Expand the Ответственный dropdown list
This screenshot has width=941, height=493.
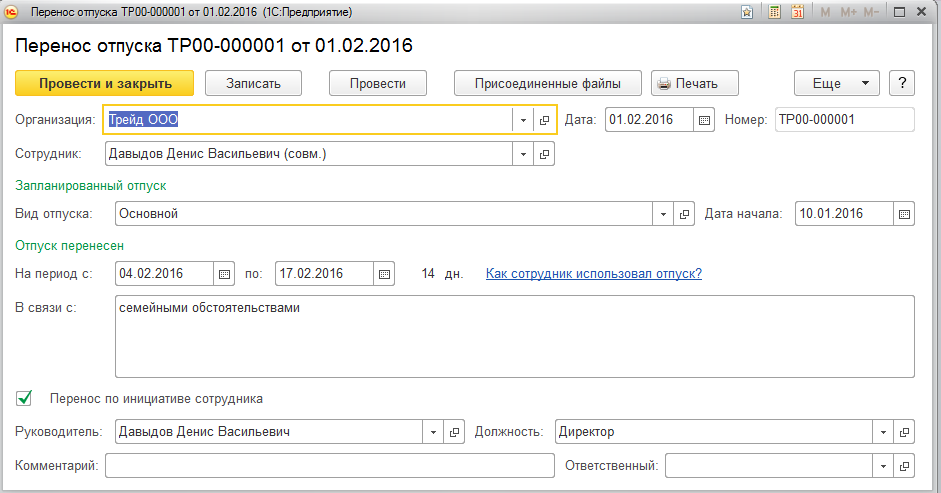tap(883, 466)
